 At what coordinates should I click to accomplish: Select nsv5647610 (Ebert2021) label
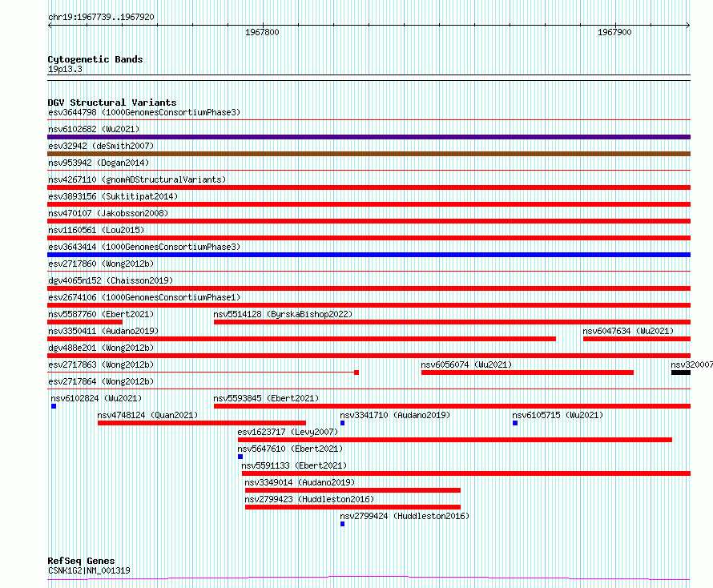click(290, 449)
